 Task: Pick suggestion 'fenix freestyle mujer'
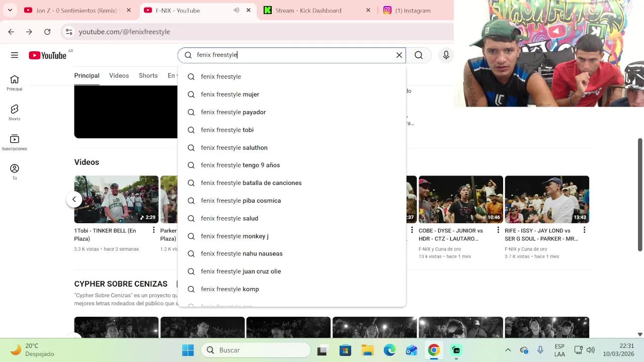point(291,94)
